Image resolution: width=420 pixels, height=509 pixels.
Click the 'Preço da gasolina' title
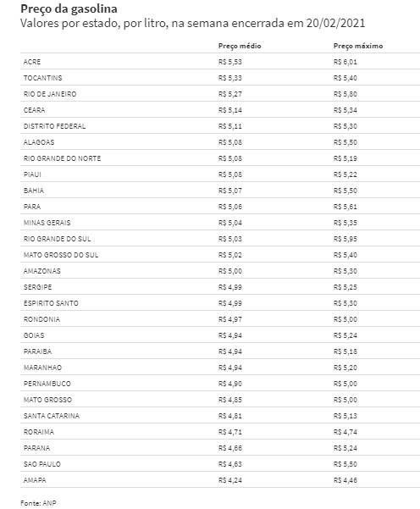[x=69, y=9]
